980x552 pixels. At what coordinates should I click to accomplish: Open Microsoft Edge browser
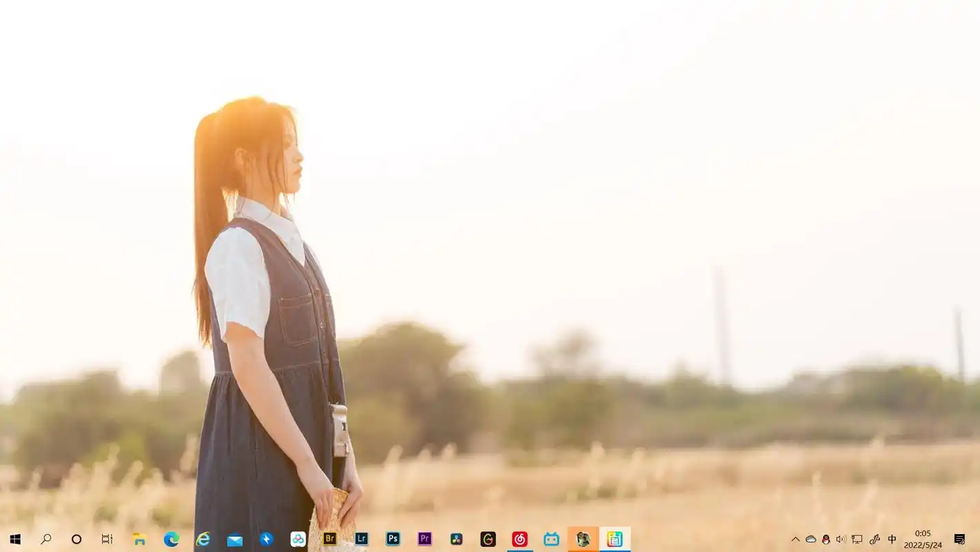click(x=171, y=539)
